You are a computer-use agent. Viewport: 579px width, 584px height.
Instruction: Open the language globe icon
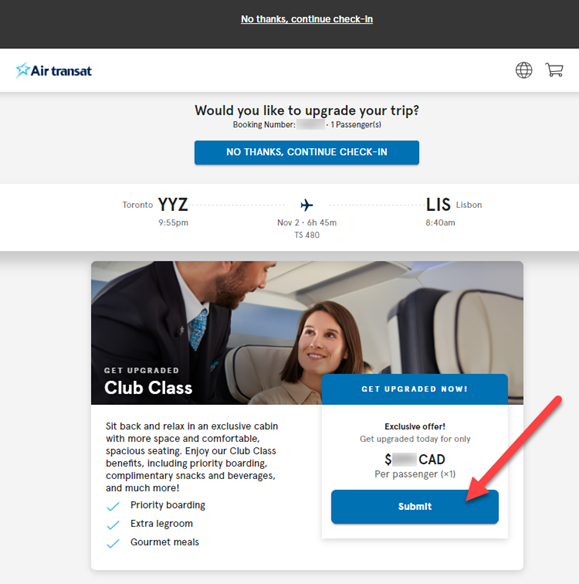(x=524, y=70)
